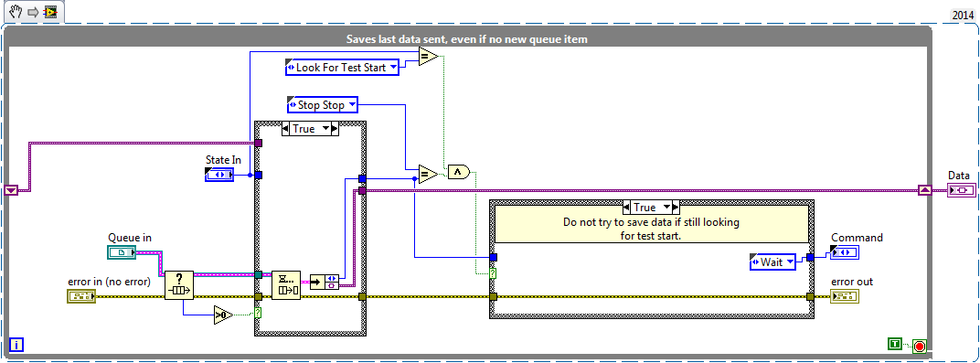This screenshot has height=363, width=980.
Task: Select the Dequeue Element function node
Action: [x=286, y=285]
